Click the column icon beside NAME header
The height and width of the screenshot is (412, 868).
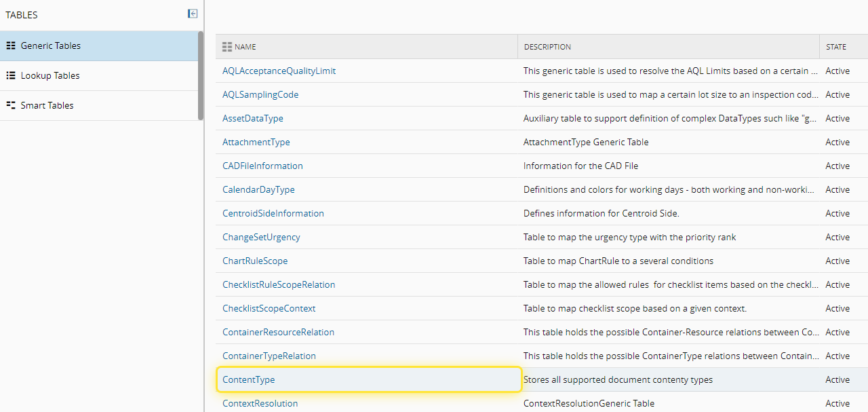click(227, 47)
